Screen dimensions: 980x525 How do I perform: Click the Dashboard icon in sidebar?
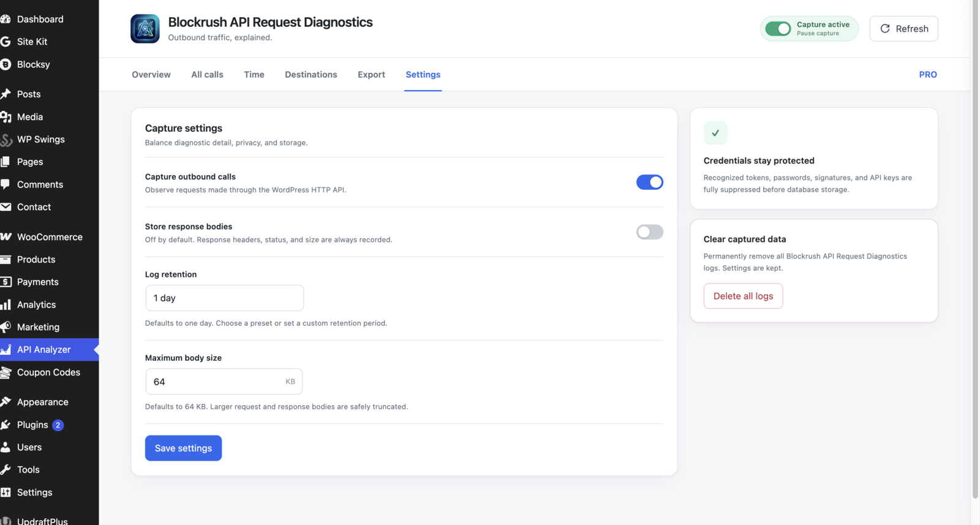tap(6, 19)
